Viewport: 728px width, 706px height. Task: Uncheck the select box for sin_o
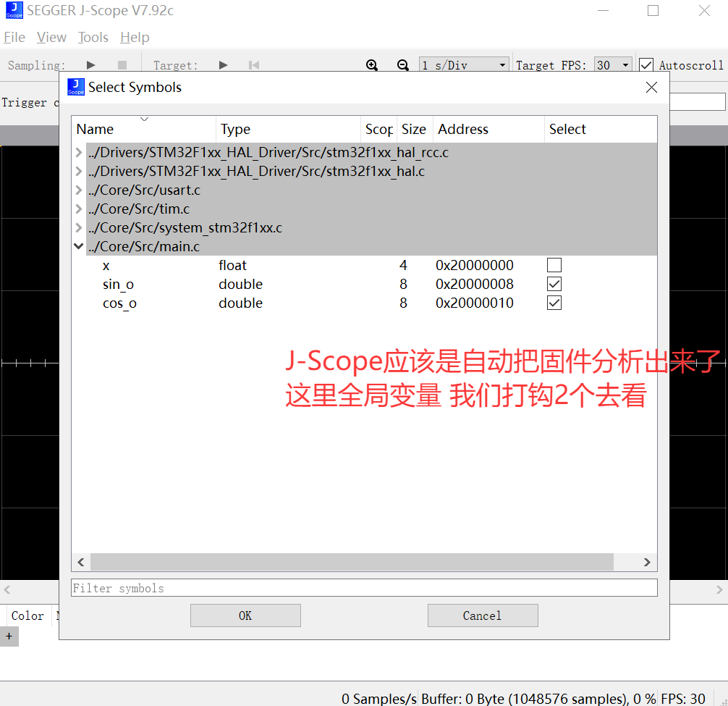554,284
